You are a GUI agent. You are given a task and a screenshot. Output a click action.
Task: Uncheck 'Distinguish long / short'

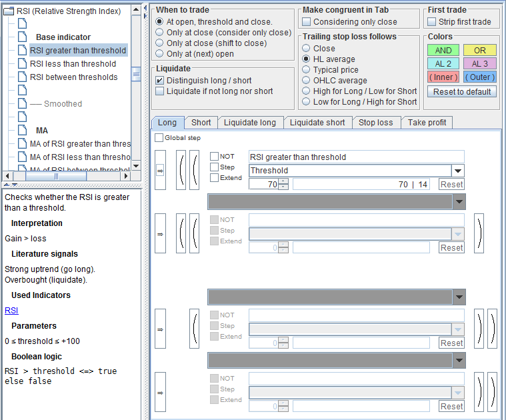coord(159,80)
